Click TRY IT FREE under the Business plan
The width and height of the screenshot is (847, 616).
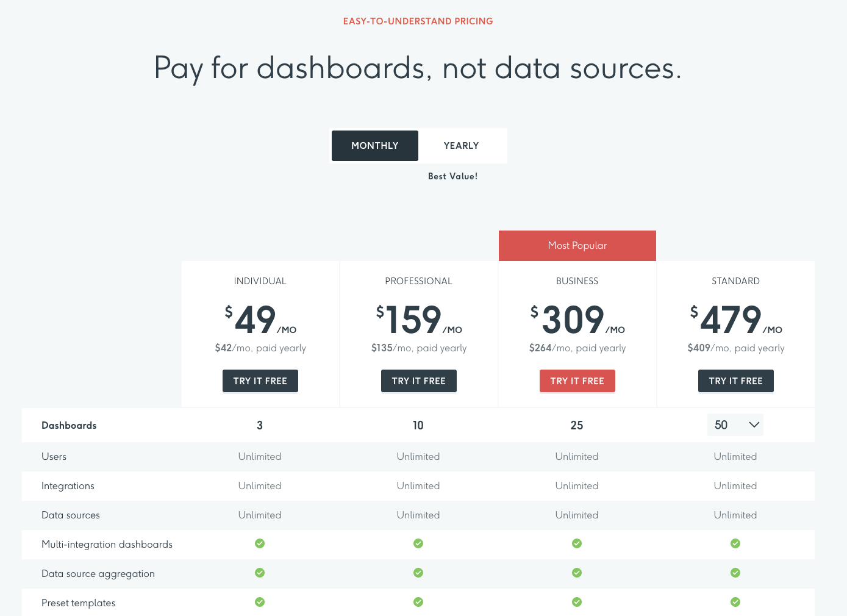coord(577,381)
